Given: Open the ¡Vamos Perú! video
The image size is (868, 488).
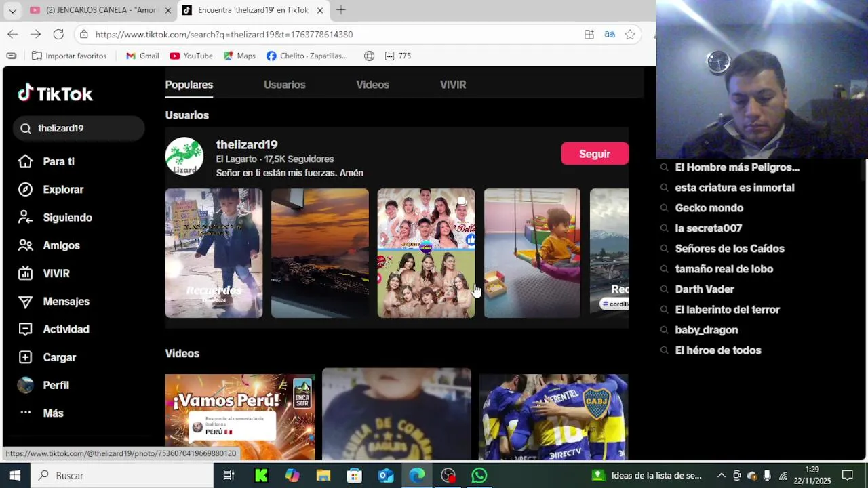Looking at the screenshot, I should click(x=240, y=417).
